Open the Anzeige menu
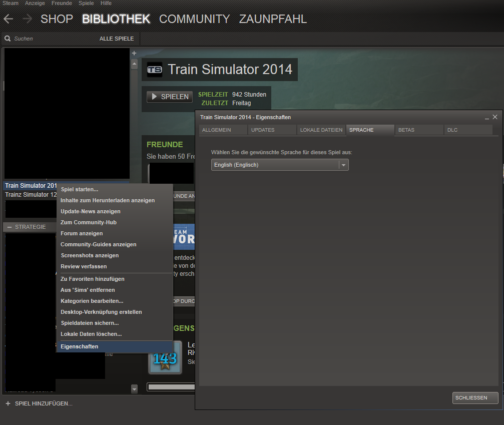504x425 pixels. pyautogui.click(x=35, y=3)
